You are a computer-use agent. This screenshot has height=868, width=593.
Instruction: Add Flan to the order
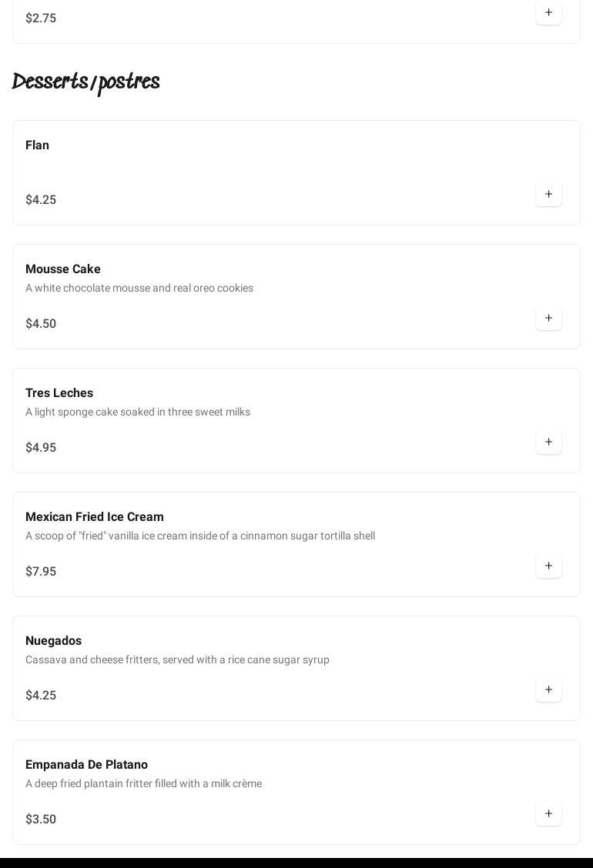pos(548,195)
